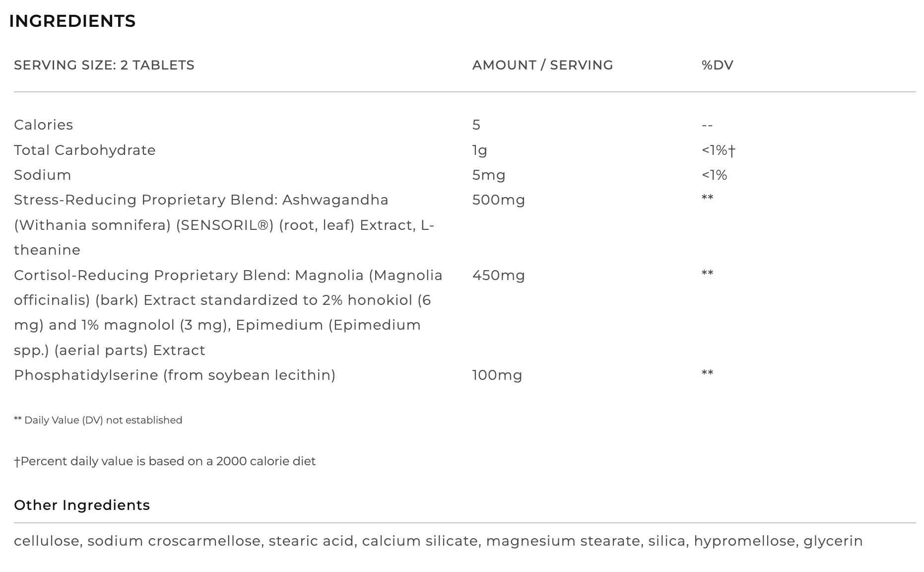Click the Sodium row label
This screenshot has height=572, width=924.
[43, 175]
